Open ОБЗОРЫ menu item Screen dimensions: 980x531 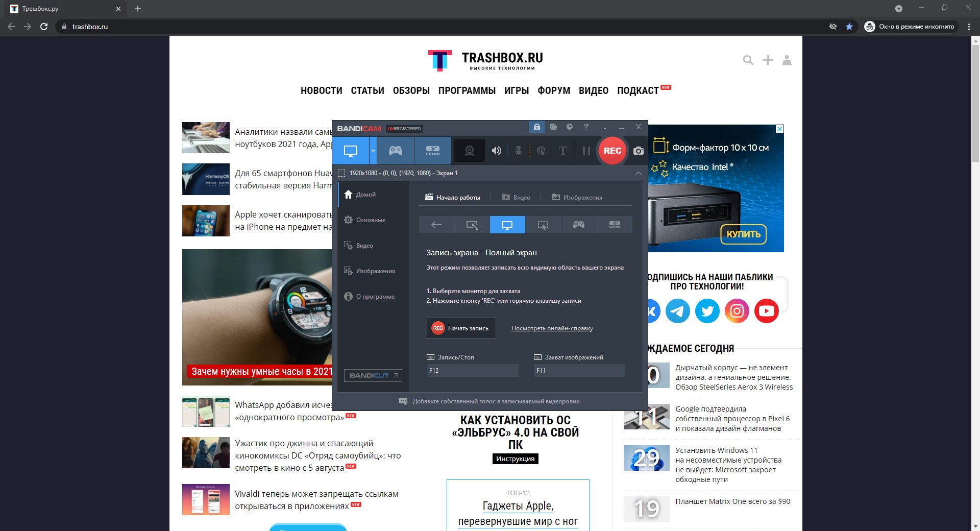click(411, 91)
